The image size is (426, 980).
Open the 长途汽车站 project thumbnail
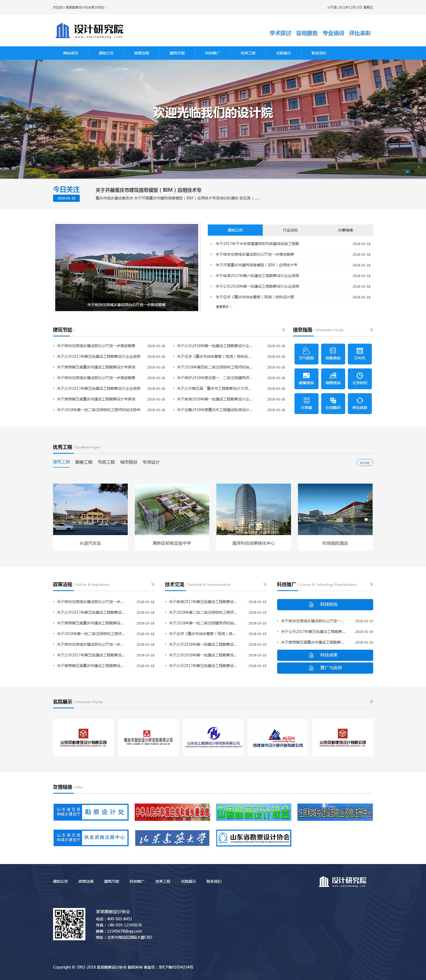(90, 509)
